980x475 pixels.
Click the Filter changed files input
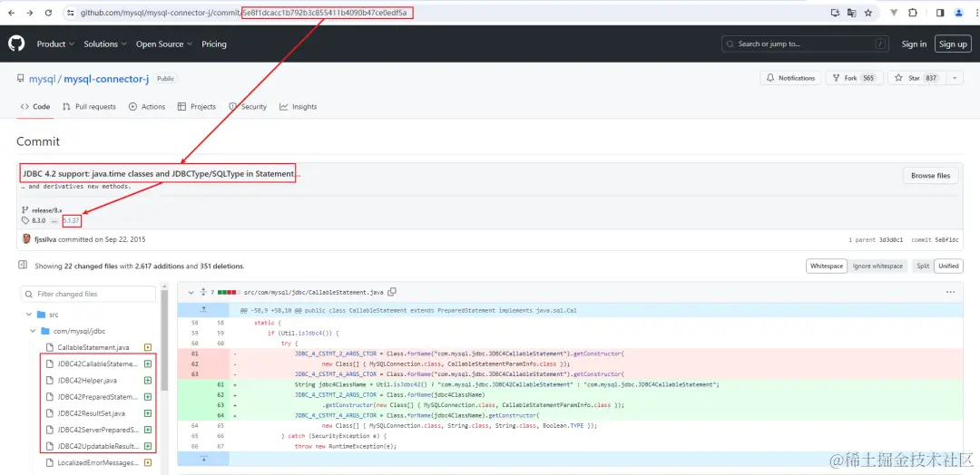(88, 294)
